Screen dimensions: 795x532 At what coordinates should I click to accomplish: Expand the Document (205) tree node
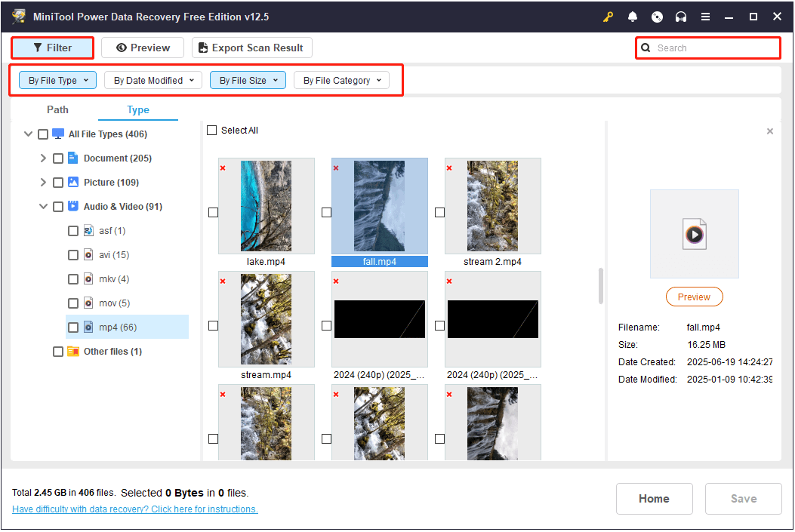click(x=43, y=158)
